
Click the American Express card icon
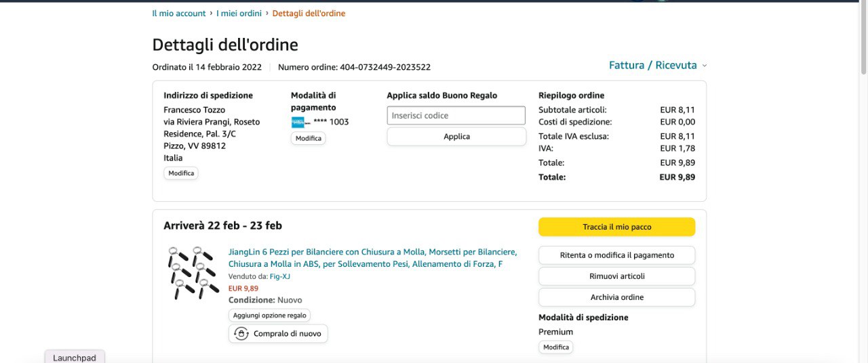click(298, 123)
